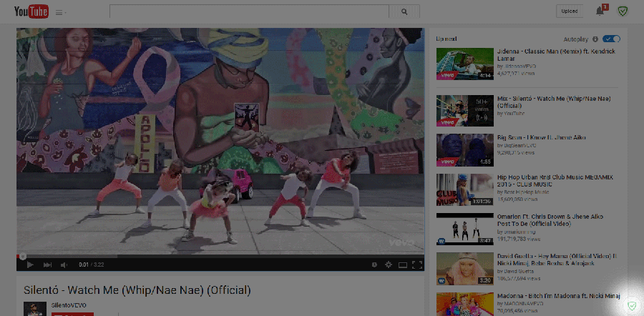Click the search magnifier button
The width and height of the screenshot is (644, 316).
click(x=404, y=11)
